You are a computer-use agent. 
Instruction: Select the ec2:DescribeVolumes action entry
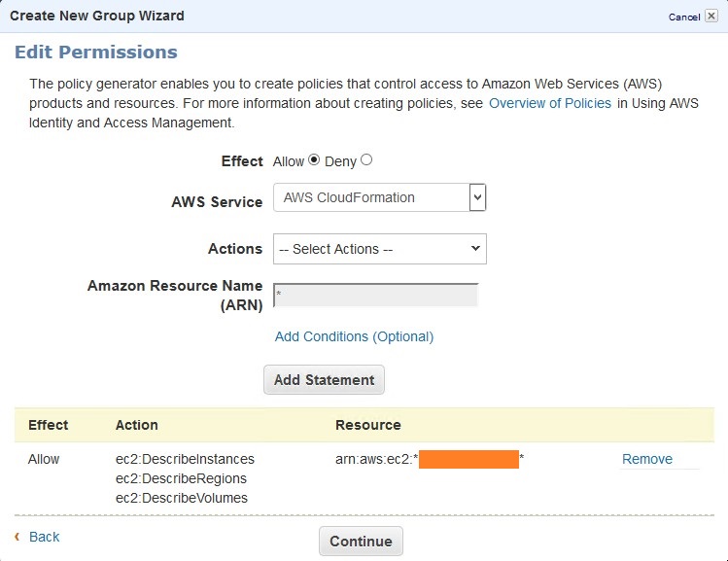(181, 498)
